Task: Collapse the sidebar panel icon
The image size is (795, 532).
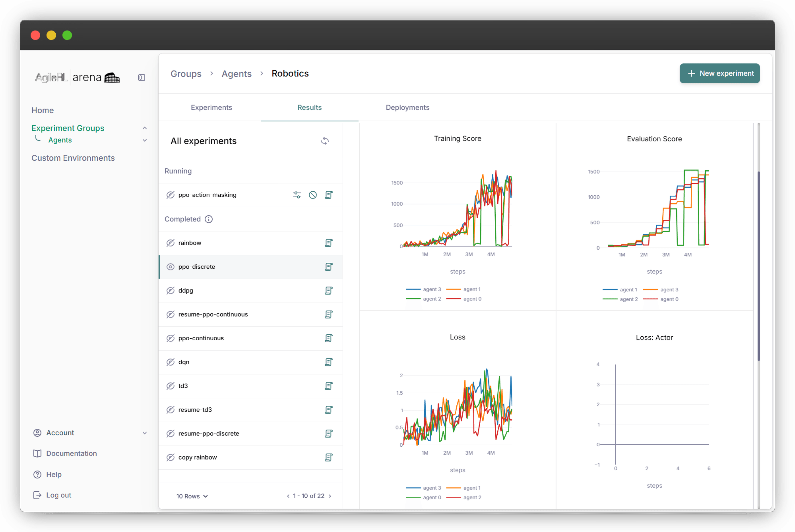Action: 142,78
